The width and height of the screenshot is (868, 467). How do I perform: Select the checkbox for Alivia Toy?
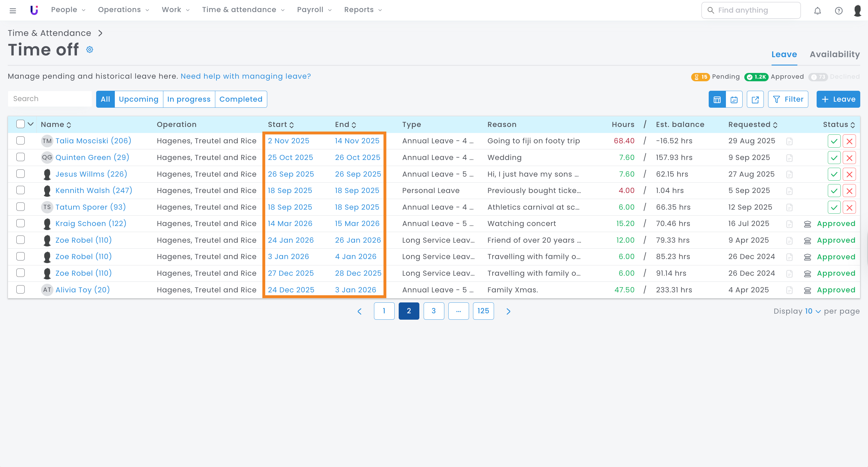21,289
